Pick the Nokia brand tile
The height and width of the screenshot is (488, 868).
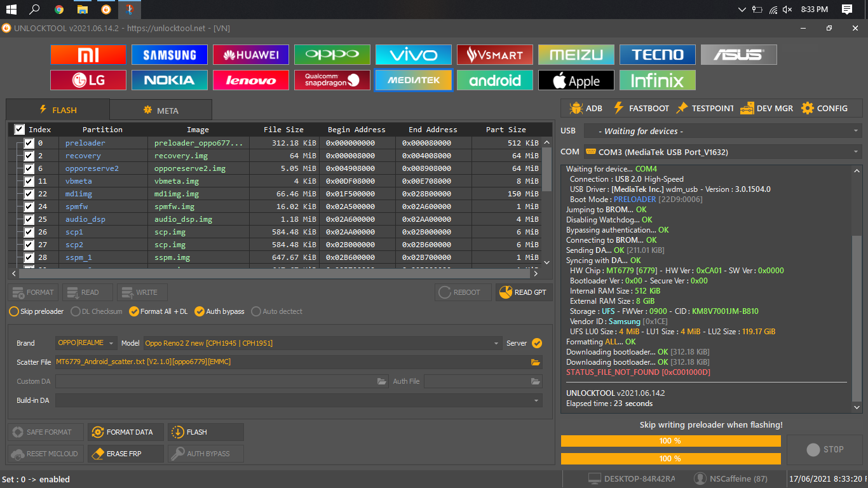[x=170, y=80]
